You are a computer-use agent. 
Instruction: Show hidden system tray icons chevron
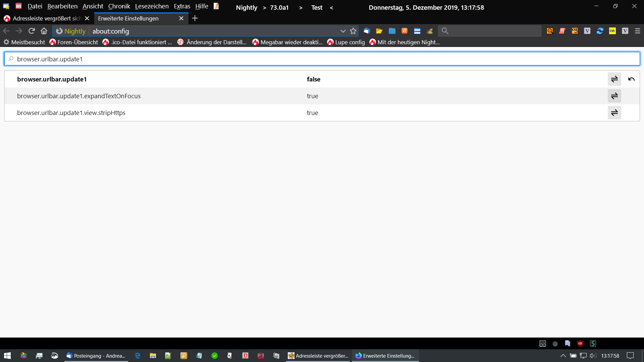[x=563, y=356]
